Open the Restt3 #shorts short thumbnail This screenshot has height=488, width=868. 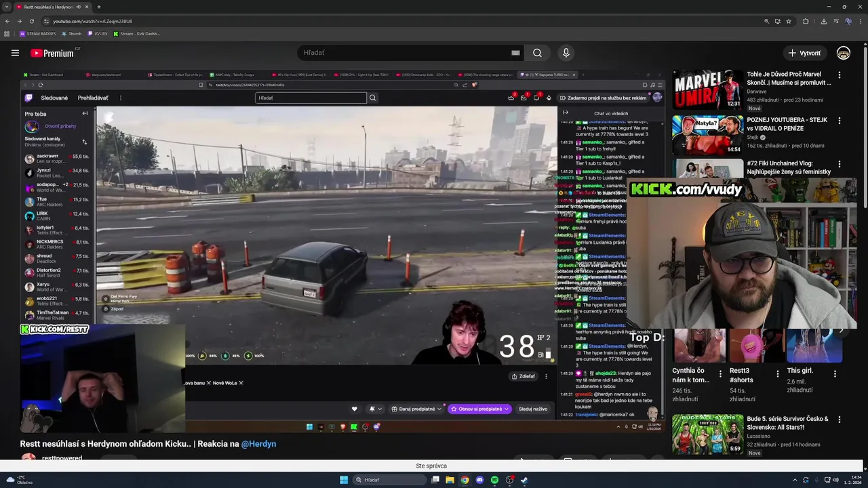point(757,346)
